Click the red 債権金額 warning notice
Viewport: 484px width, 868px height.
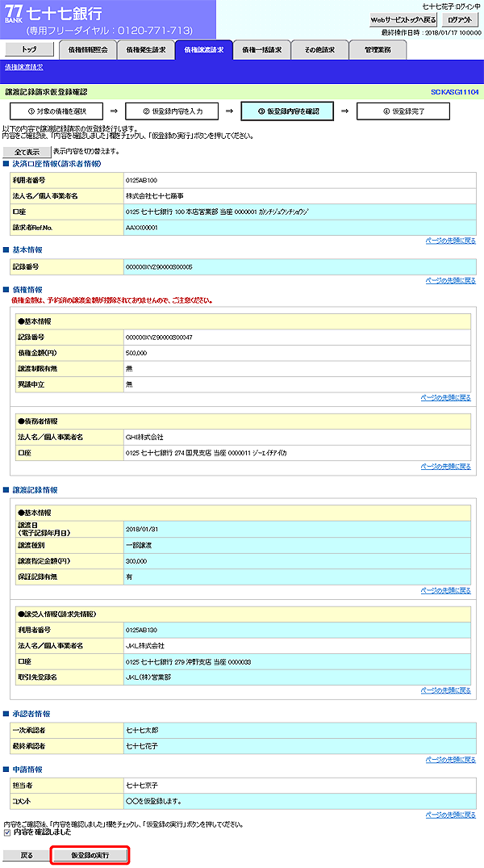point(112,300)
